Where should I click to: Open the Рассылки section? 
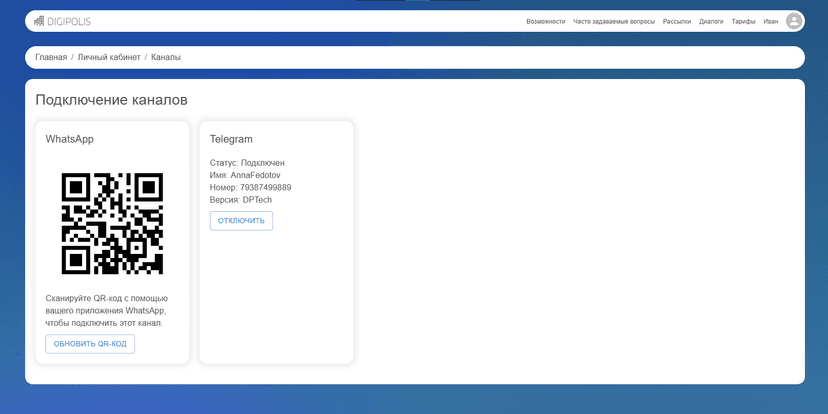677,21
